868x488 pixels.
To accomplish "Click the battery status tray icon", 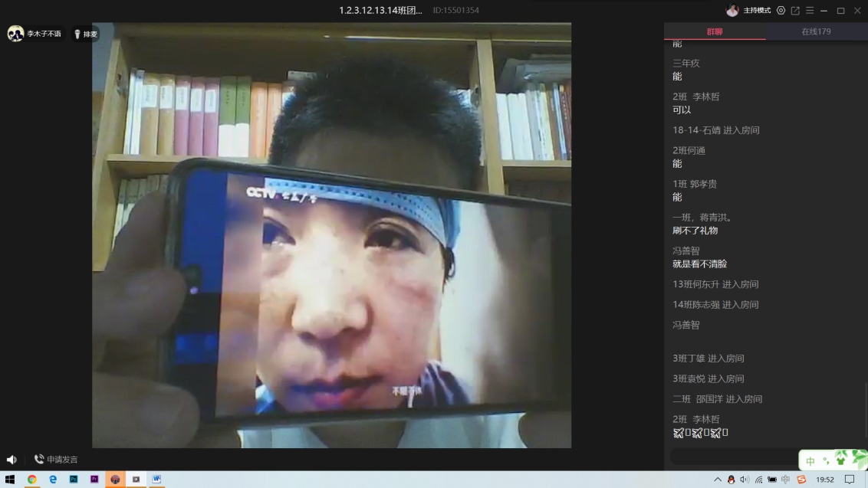I will [771, 480].
